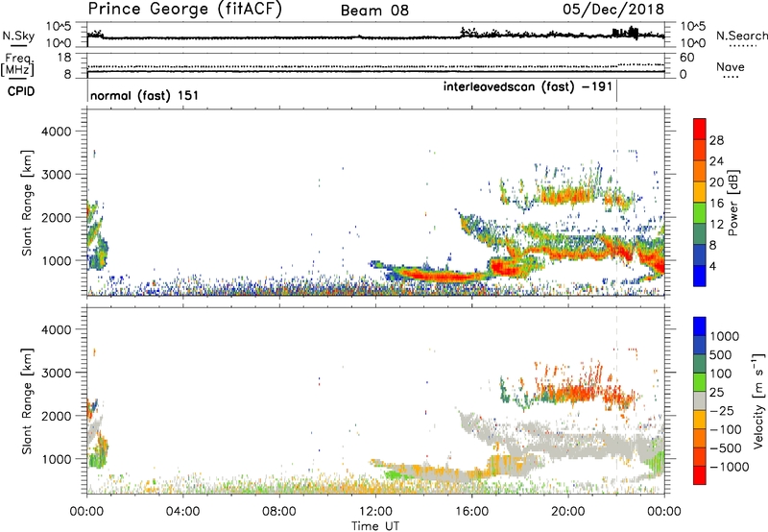Click the '4000' tick of the power panel
The height and width of the screenshot is (532, 768).
(57, 132)
